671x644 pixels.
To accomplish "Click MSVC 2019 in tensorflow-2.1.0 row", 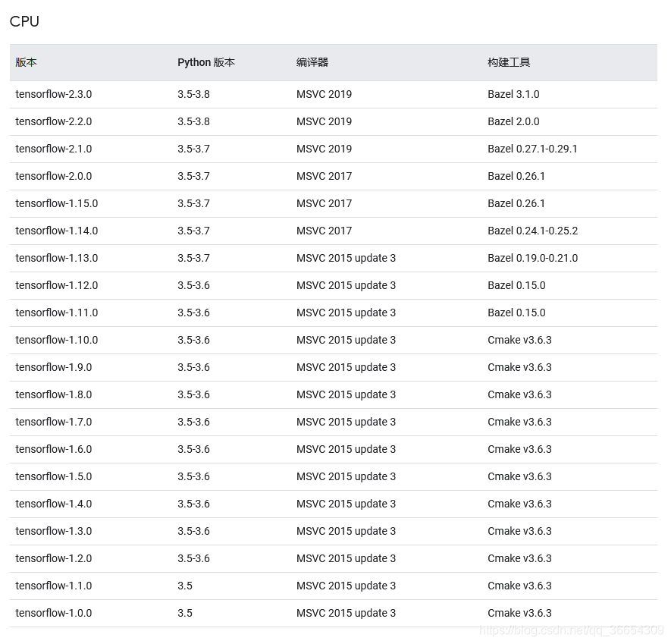I will pos(324,149).
